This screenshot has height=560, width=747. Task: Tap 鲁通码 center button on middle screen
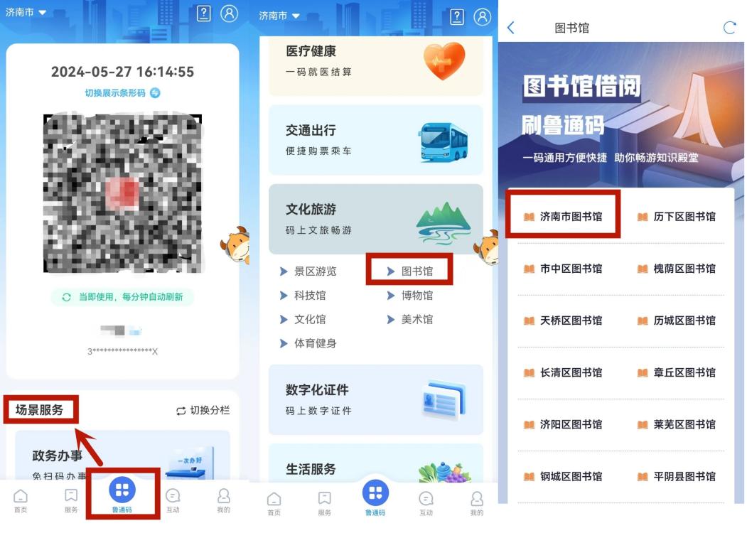tap(375, 498)
